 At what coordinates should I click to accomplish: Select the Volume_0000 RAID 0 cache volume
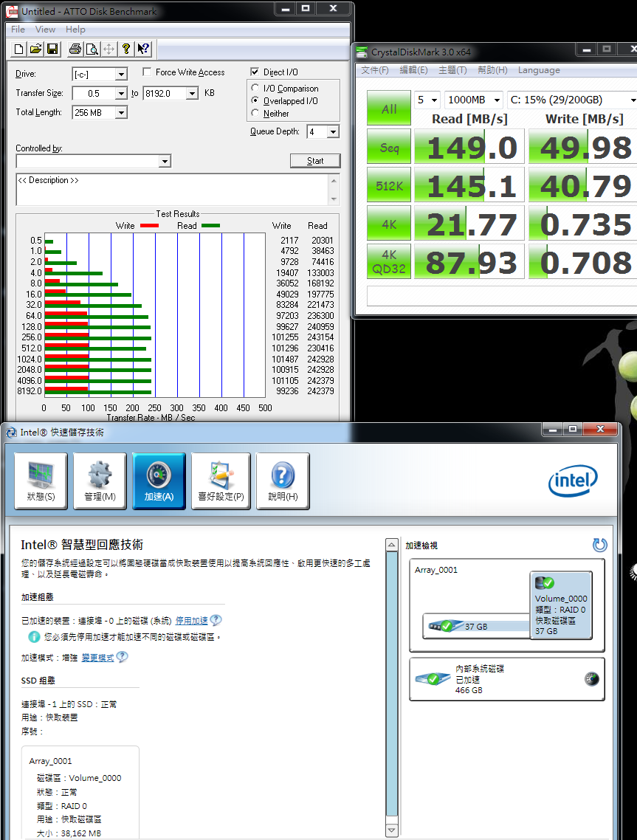pos(561,605)
